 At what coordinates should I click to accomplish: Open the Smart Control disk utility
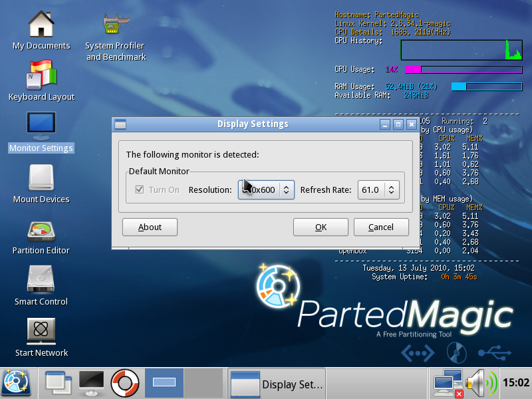tap(41, 280)
